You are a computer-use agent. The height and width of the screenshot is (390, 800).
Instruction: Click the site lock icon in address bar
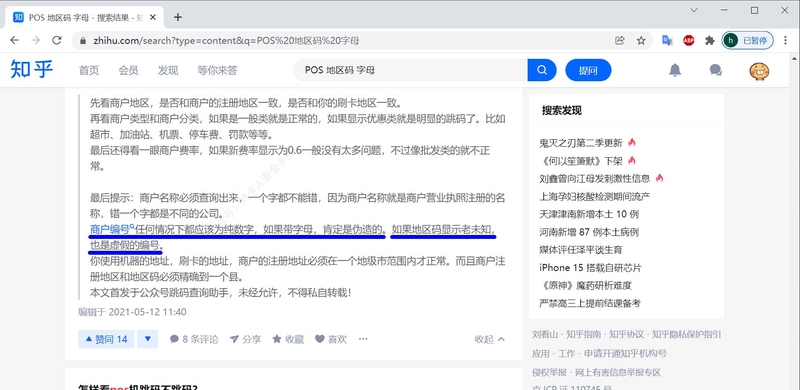(82, 40)
